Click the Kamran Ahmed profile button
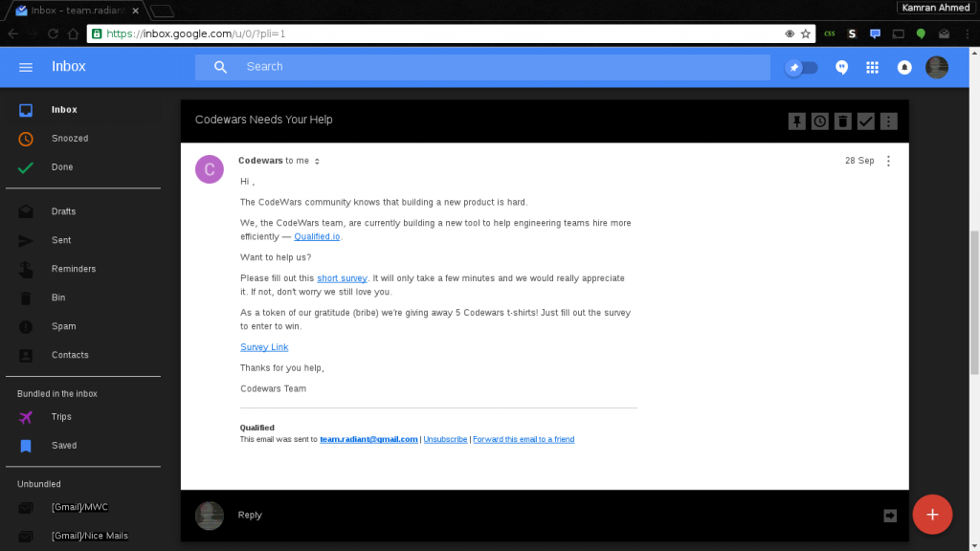 click(x=936, y=8)
